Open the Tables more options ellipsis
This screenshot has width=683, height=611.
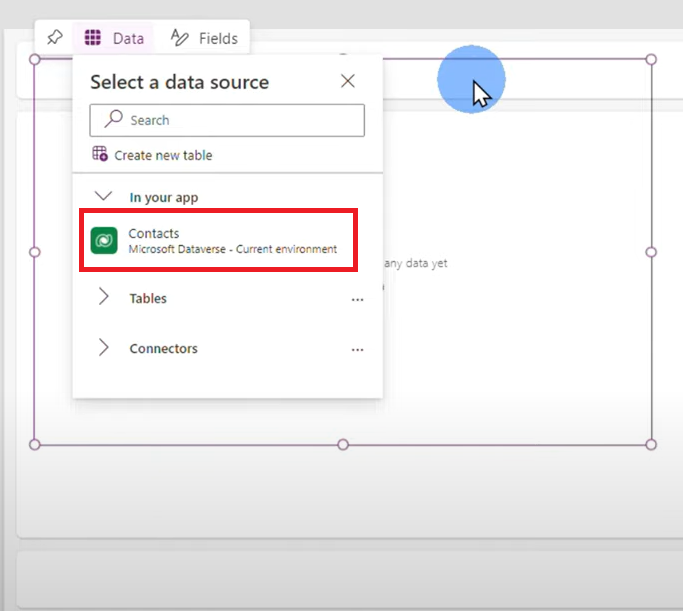pos(357,300)
